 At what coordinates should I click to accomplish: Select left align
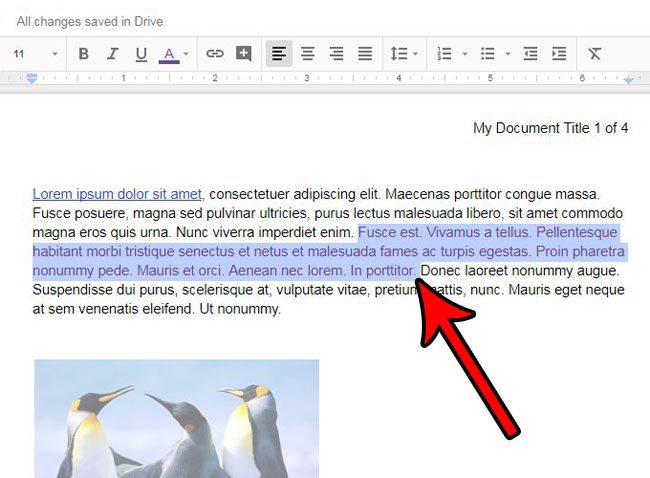[x=280, y=54]
